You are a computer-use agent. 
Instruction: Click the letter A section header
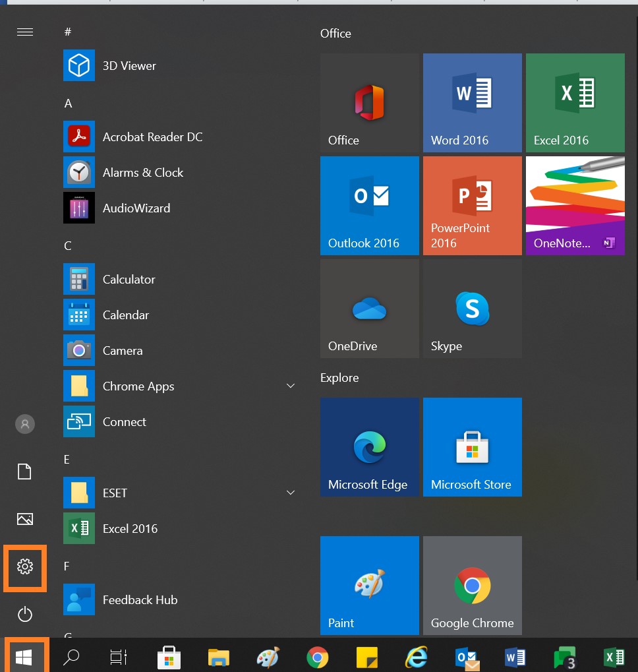(x=68, y=104)
